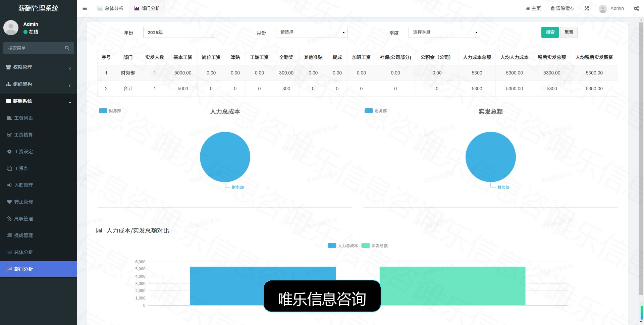644x325 pixels.
Task: Click the 工资设定 gear icon
Action: [9, 152]
